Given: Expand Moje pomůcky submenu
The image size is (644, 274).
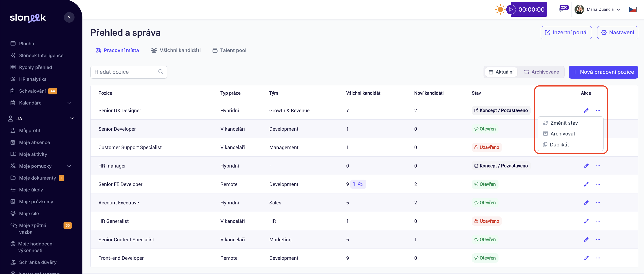Looking at the screenshot, I should (69, 166).
